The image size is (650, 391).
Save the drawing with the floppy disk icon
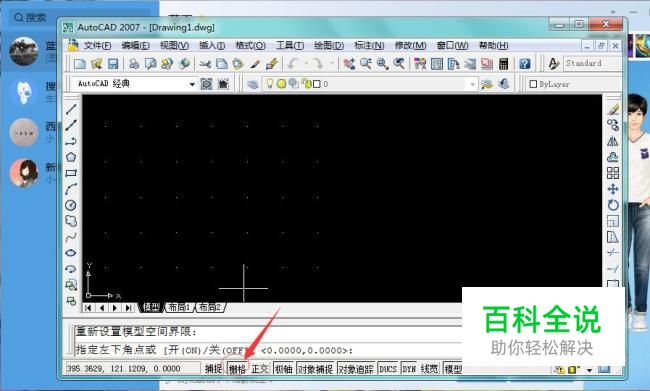(113, 64)
